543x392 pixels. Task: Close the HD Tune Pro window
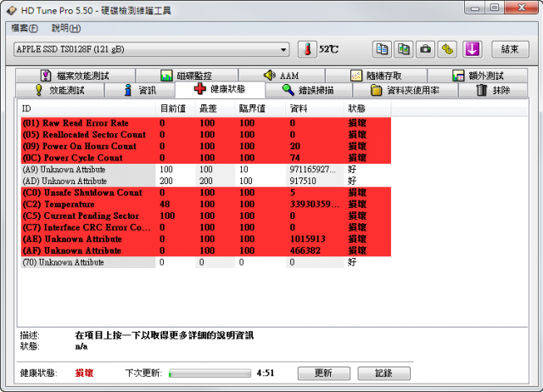(521, 8)
